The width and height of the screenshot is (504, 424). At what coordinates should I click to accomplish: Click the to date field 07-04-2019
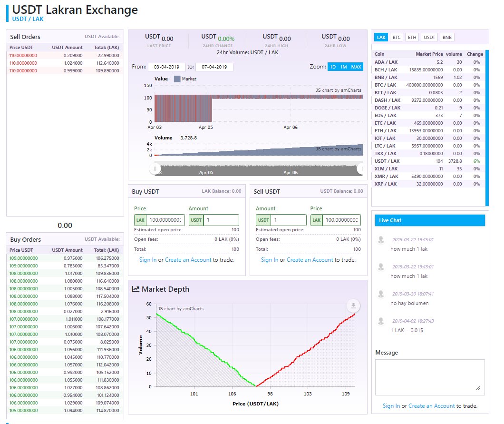(x=214, y=67)
